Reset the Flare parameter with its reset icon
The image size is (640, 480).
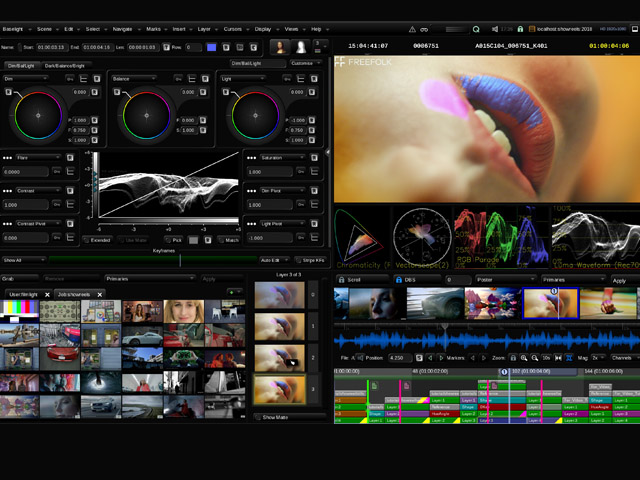click(70, 158)
